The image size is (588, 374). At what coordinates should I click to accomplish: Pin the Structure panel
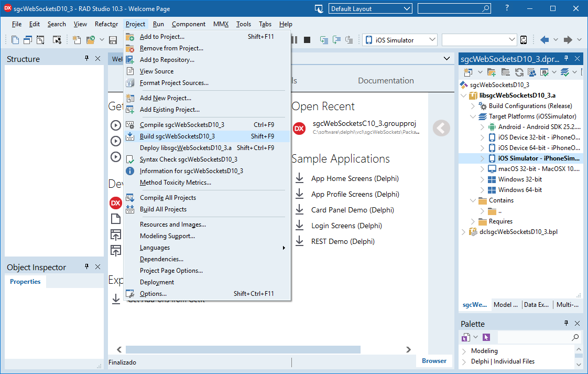[86, 58]
